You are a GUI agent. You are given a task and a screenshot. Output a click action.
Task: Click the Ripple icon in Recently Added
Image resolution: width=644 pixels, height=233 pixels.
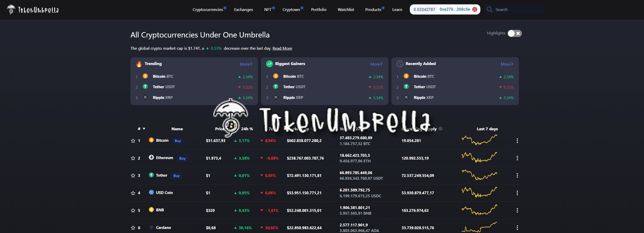coord(406,97)
